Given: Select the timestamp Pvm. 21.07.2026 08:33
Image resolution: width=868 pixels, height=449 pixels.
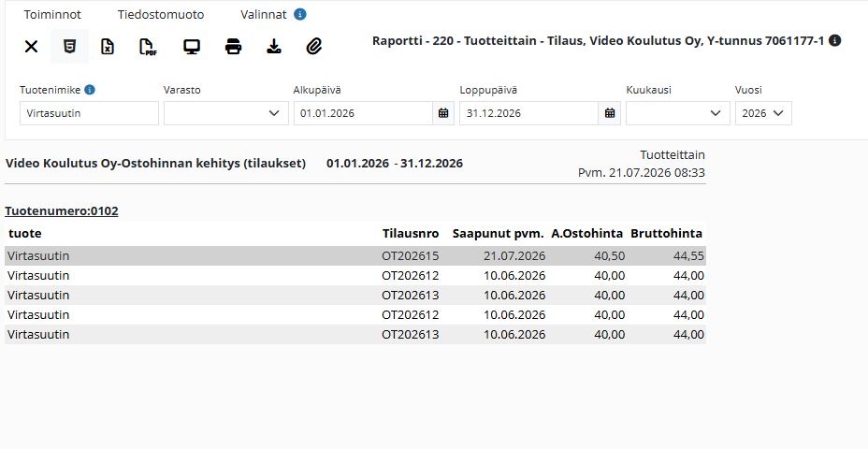Looking at the screenshot, I should coord(642,173).
